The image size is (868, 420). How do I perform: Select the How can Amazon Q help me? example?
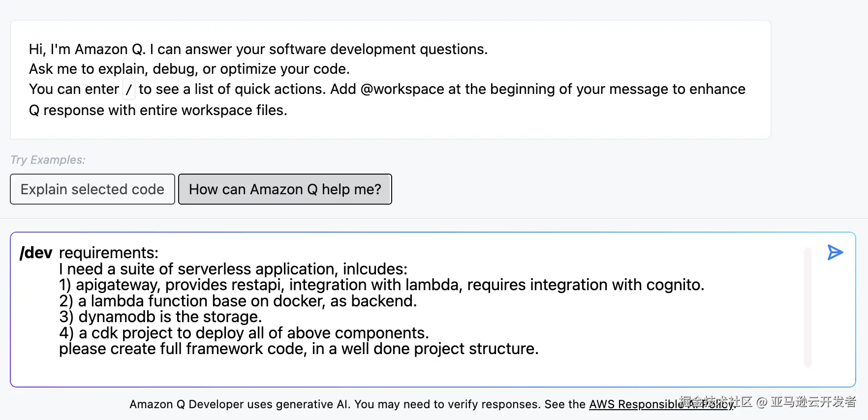pyautogui.click(x=285, y=189)
